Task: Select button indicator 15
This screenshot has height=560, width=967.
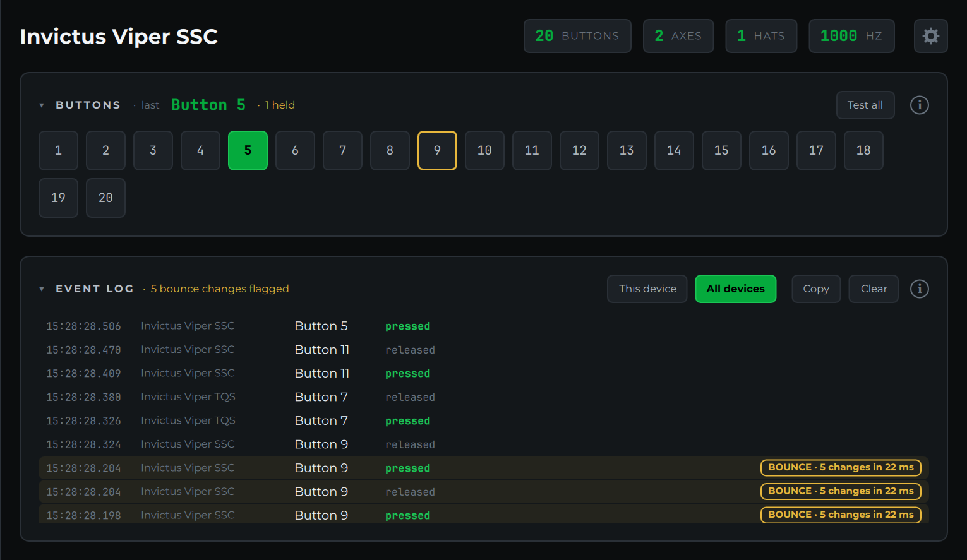Action: coord(721,150)
